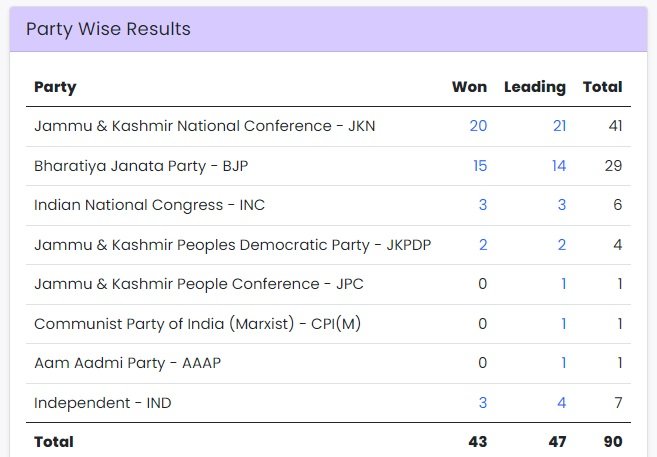Open JPC leading count link
The width and height of the screenshot is (657, 457).
pyautogui.click(x=564, y=284)
